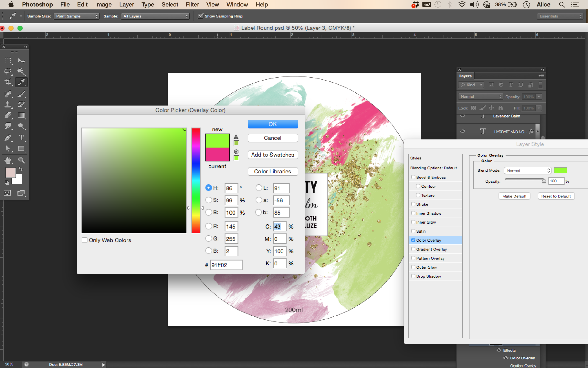Select the L lightness radio button
The height and width of the screenshot is (368, 588).
point(259,188)
